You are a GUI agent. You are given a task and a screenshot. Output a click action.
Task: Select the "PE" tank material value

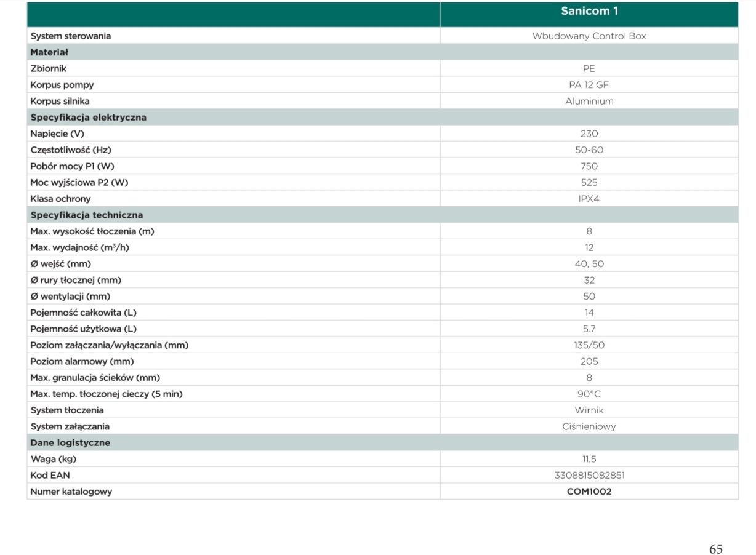(589, 68)
